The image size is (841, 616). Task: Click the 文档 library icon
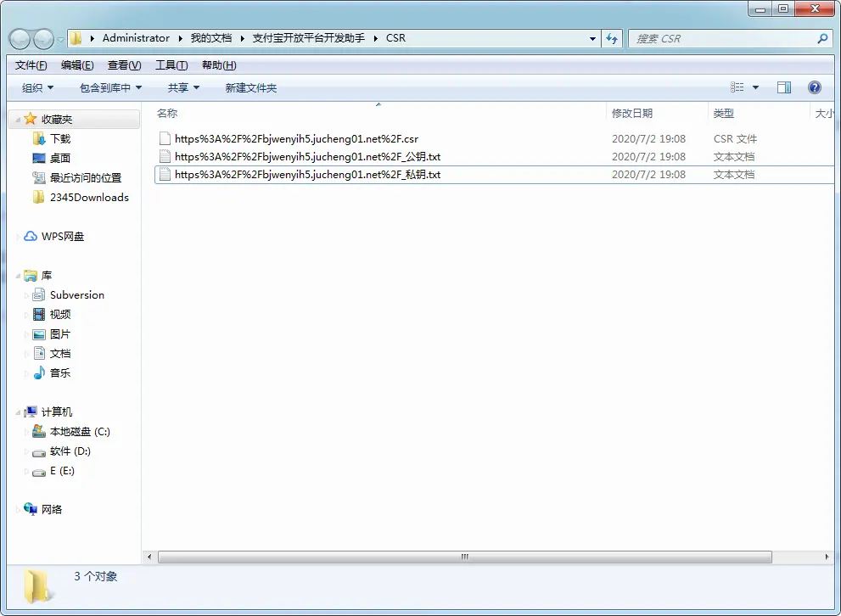[39, 353]
